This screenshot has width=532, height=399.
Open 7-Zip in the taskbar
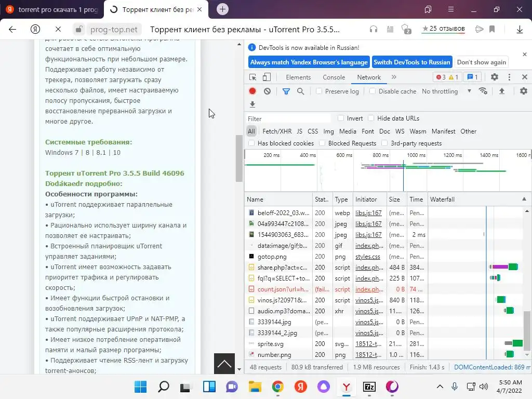[x=369, y=387]
